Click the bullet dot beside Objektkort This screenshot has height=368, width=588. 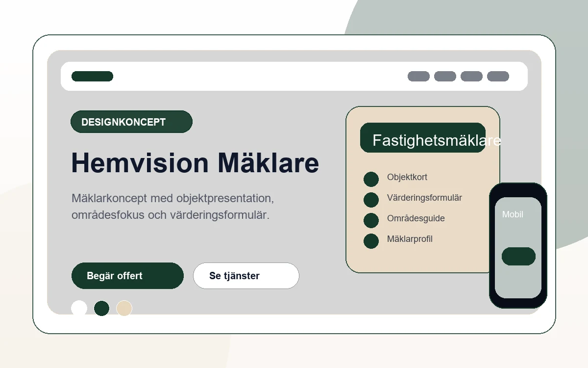(x=371, y=179)
